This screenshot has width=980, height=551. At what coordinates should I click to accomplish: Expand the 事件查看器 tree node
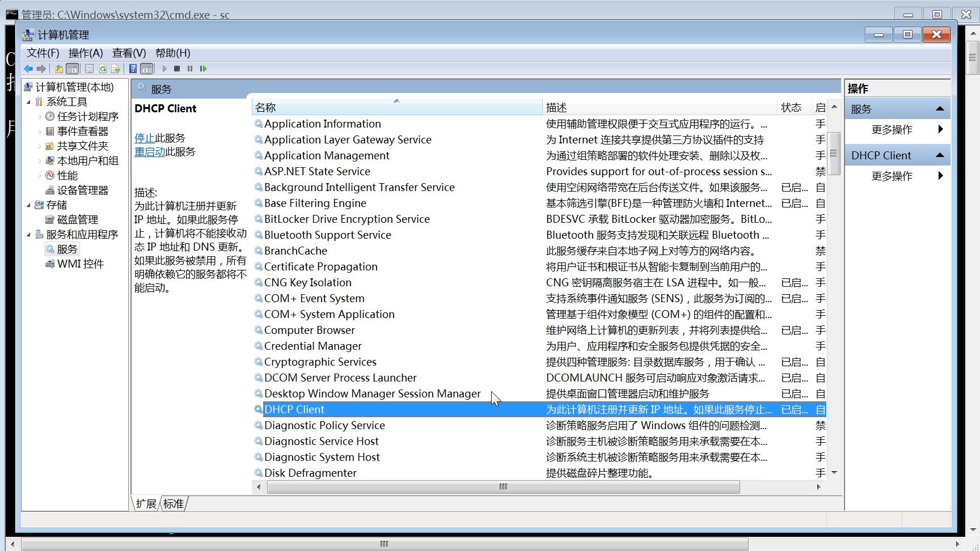point(40,132)
